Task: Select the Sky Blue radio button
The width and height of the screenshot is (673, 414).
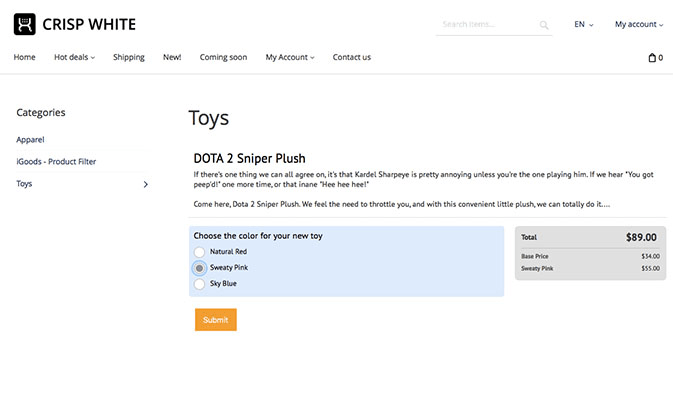Action: tap(199, 284)
